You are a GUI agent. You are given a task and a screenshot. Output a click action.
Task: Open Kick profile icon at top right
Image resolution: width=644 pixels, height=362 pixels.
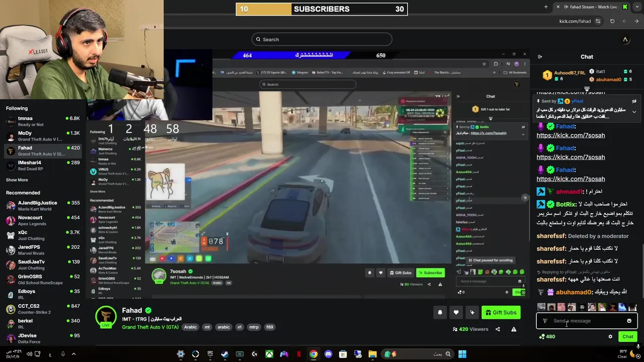pos(625,40)
